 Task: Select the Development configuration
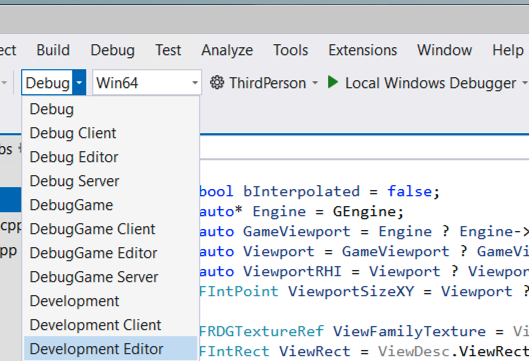[x=111, y=301]
